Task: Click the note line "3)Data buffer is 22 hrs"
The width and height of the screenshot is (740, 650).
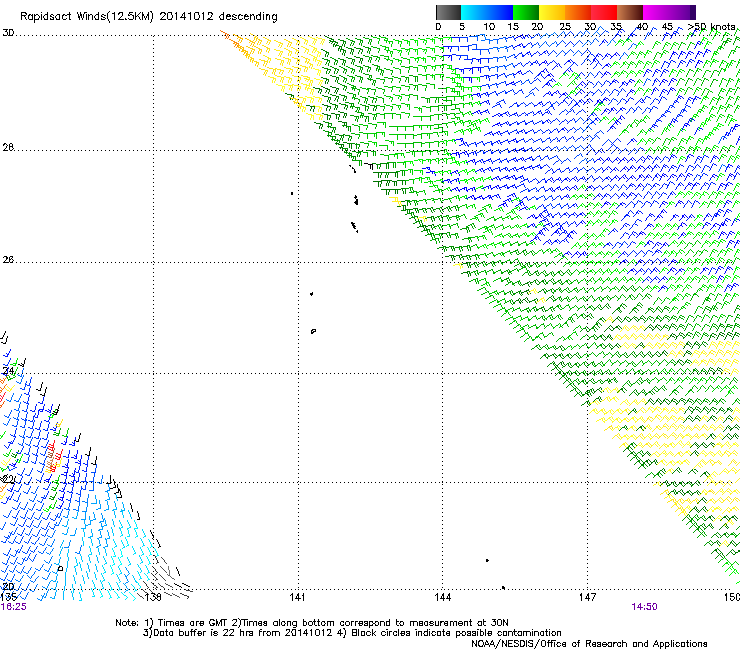Action: click(x=352, y=633)
